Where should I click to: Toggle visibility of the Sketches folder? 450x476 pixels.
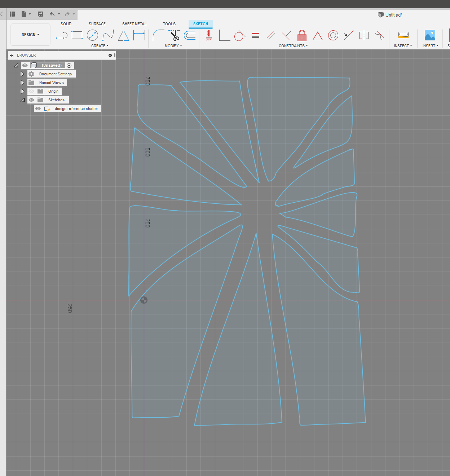click(x=31, y=100)
